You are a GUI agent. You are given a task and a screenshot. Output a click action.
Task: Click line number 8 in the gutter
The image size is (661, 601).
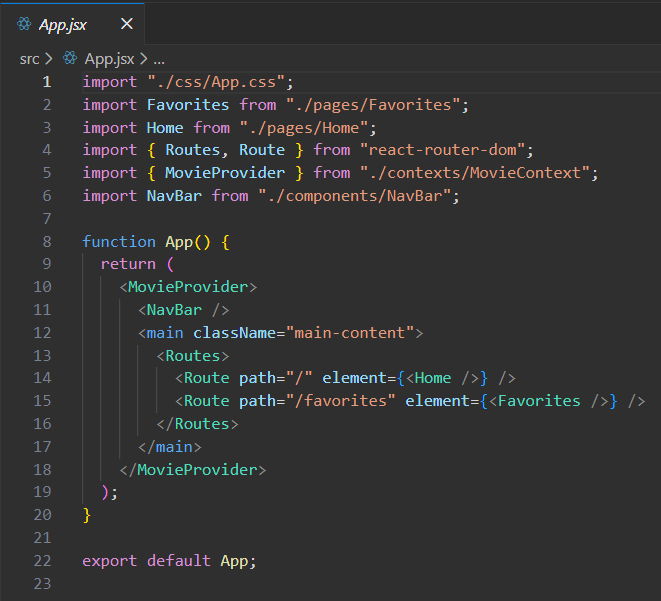tap(46, 242)
